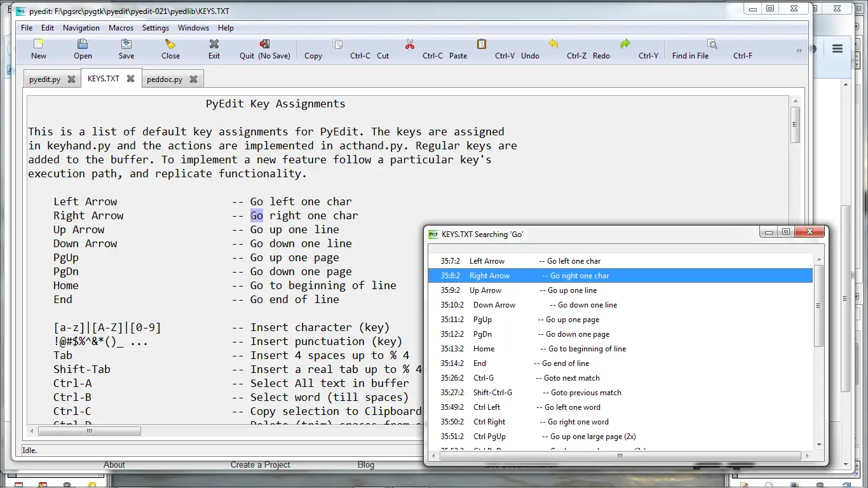The height and width of the screenshot is (488, 868).
Task: Select search result 35:9:2 Up Arrow
Action: [x=620, y=290]
